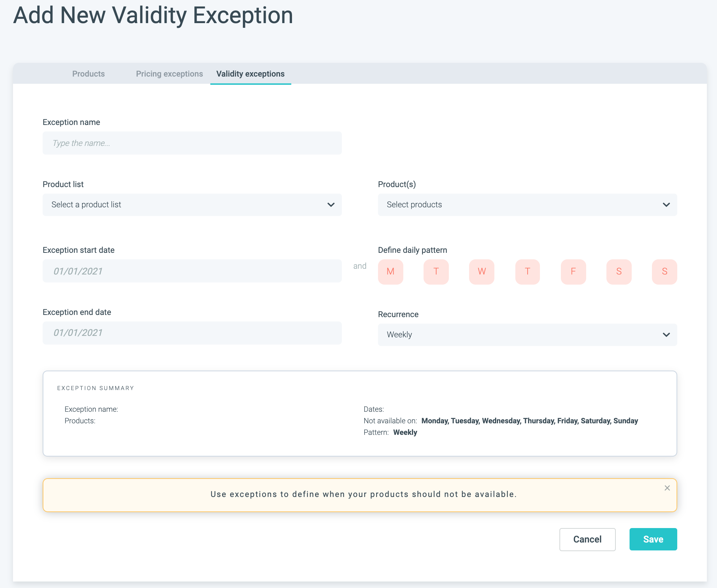The image size is (717, 588).
Task: Expand the Select products dropdown
Action: click(x=527, y=205)
